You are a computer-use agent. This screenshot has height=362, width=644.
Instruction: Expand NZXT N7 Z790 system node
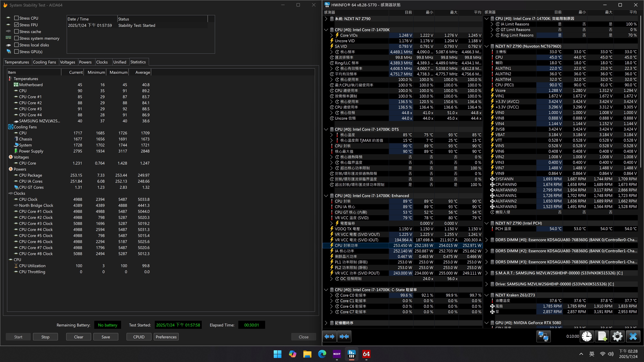[x=326, y=19]
